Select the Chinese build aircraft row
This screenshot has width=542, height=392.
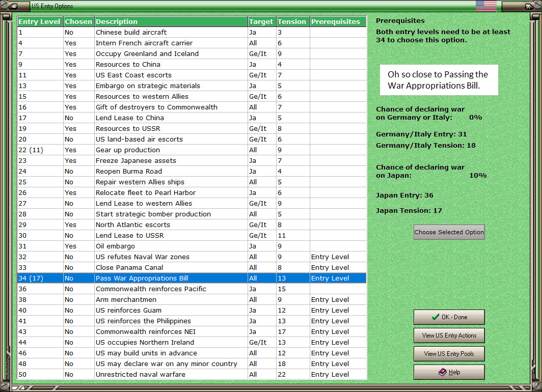tap(192, 32)
